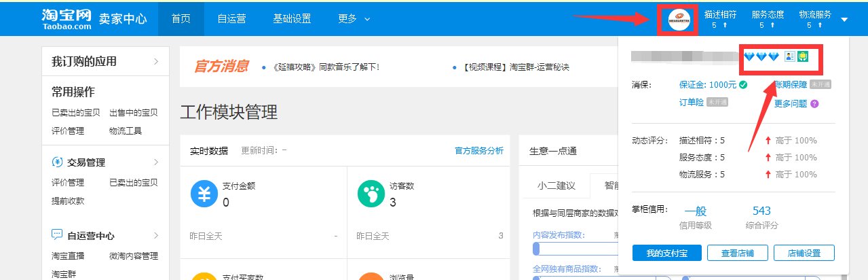This screenshot has width=868, height=280.
Task: Click 服务态度 rating in the header
Action: tap(768, 19)
